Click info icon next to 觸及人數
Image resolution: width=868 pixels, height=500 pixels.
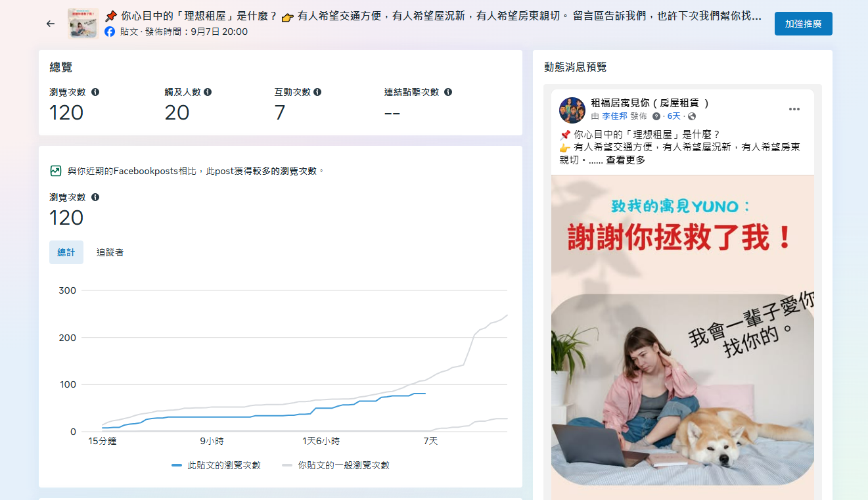pyautogui.click(x=208, y=93)
